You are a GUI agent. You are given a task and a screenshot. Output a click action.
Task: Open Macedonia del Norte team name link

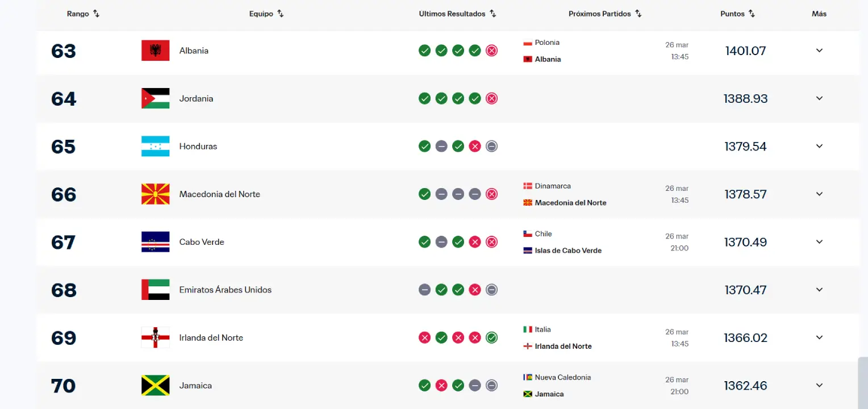click(220, 194)
